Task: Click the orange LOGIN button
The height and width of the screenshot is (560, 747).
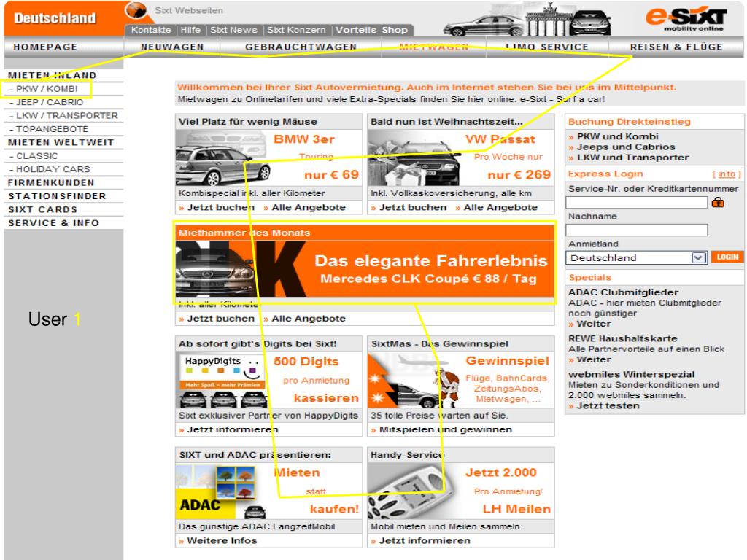Action: point(727,257)
